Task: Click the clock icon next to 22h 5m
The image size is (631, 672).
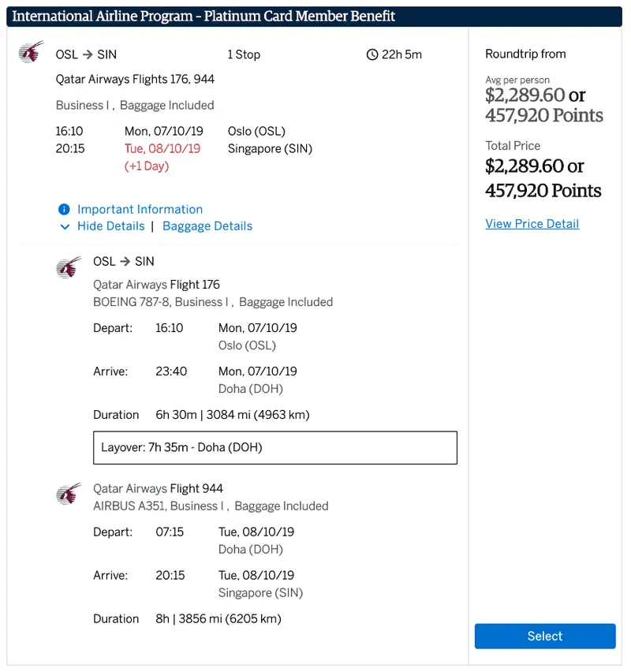Action: click(372, 54)
